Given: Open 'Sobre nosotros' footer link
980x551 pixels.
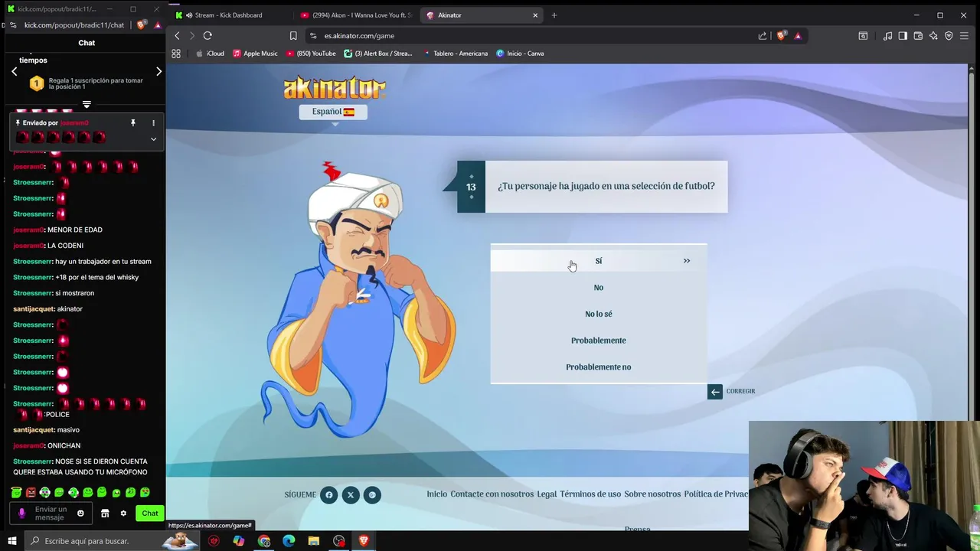Looking at the screenshot, I should point(652,494).
